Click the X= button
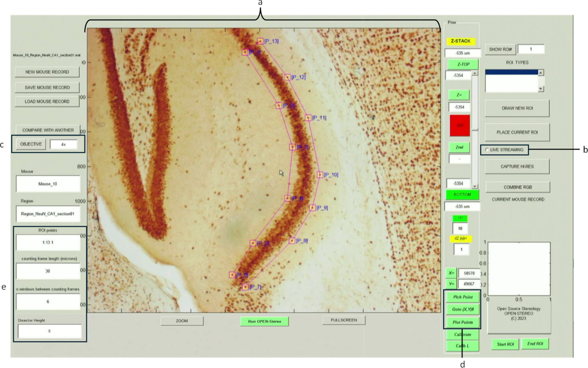 pos(451,273)
